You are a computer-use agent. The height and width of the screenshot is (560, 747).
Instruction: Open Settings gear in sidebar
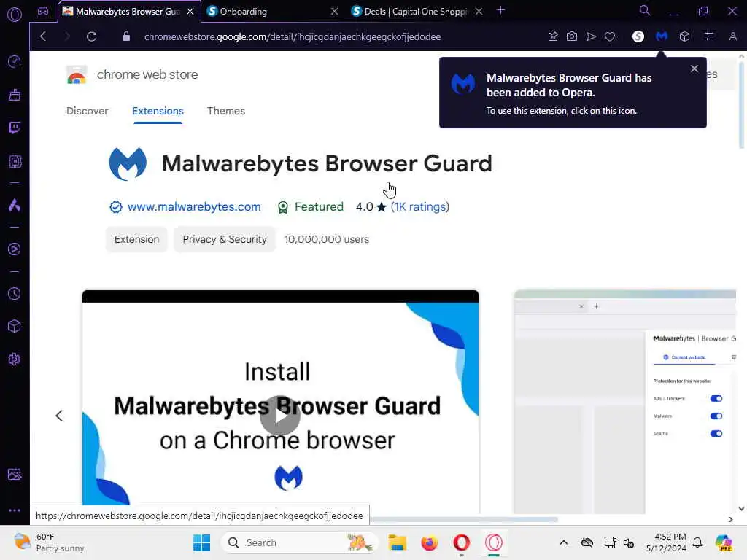tap(15, 359)
